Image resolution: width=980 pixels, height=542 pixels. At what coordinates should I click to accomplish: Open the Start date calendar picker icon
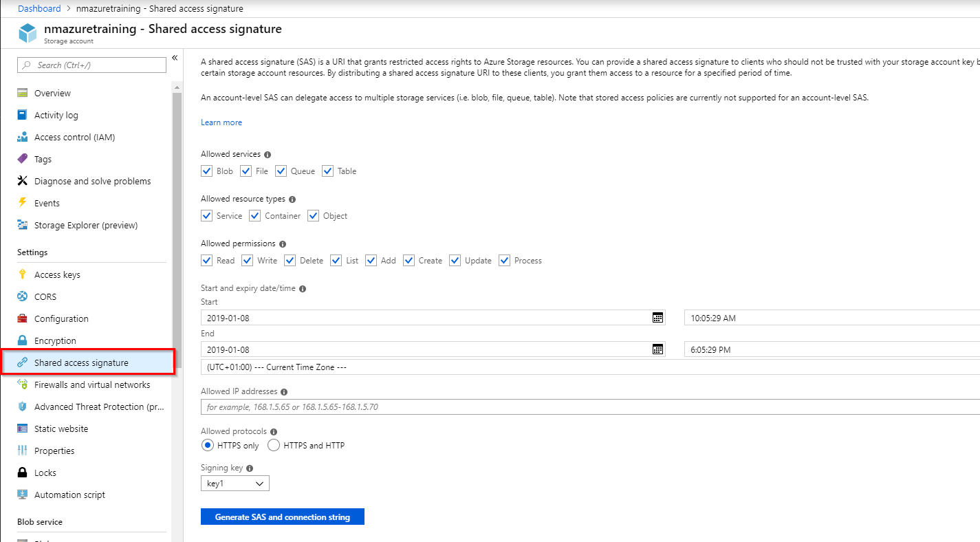tap(657, 318)
